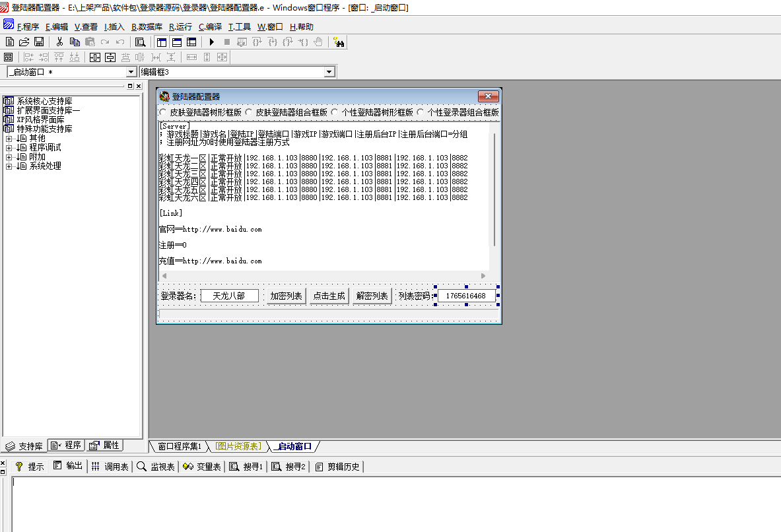Viewport: 781px width, 532px height.
Task: Switch to the 窗口程序集1 tab
Action: coord(179,447)
